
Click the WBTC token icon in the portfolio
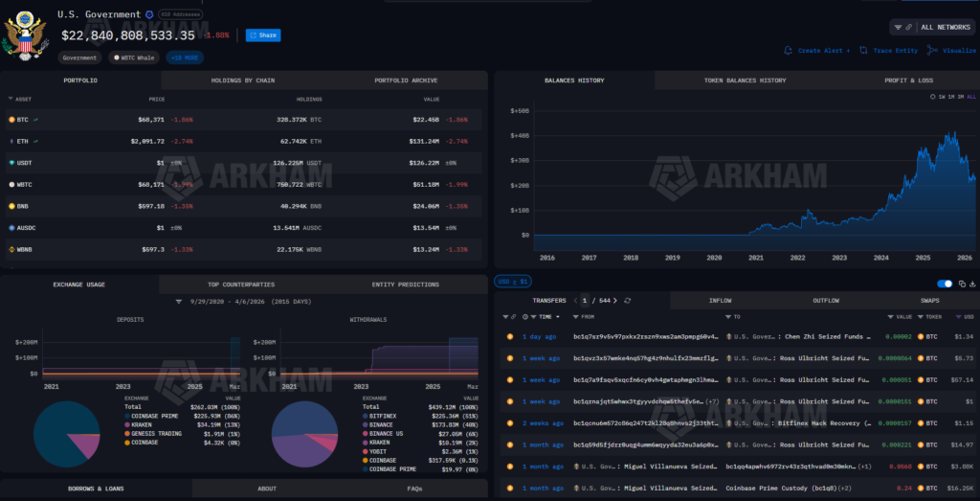point(11,185)
